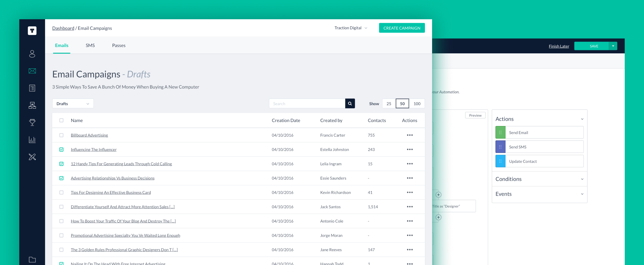Check the Promotional Advertising Specialty checkbox
The height and width of the screenshot is (265, 644).
coord(61,235)
